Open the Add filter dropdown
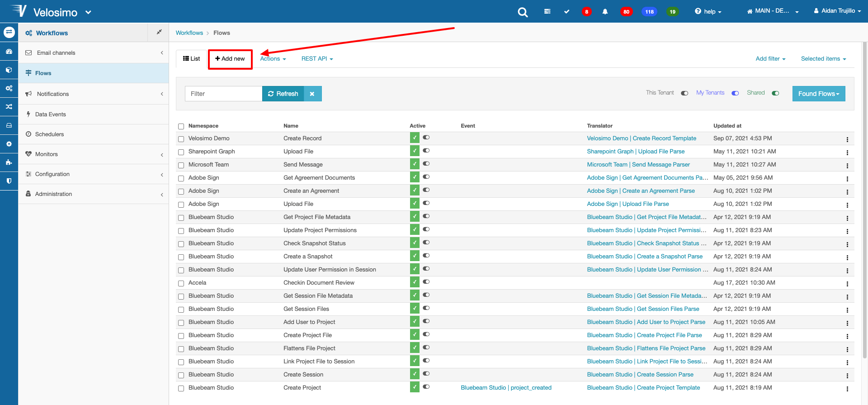The image size is (868, 405). pyautogui.click(x=770, y=59)
